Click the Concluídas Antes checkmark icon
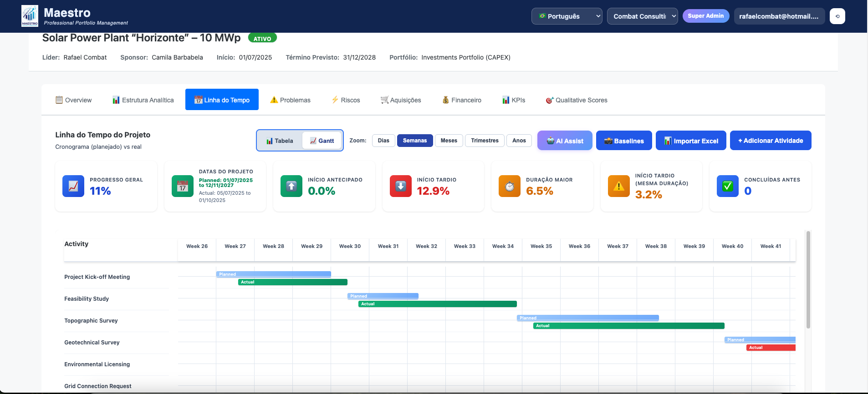The height and width of the screenshot is (394, 868). point(728,186)
